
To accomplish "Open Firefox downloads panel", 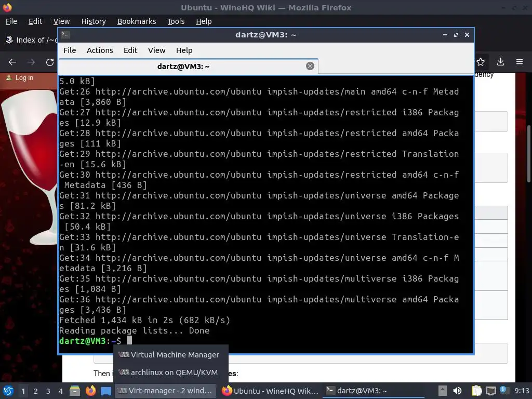I will click(x=500, y=62).
